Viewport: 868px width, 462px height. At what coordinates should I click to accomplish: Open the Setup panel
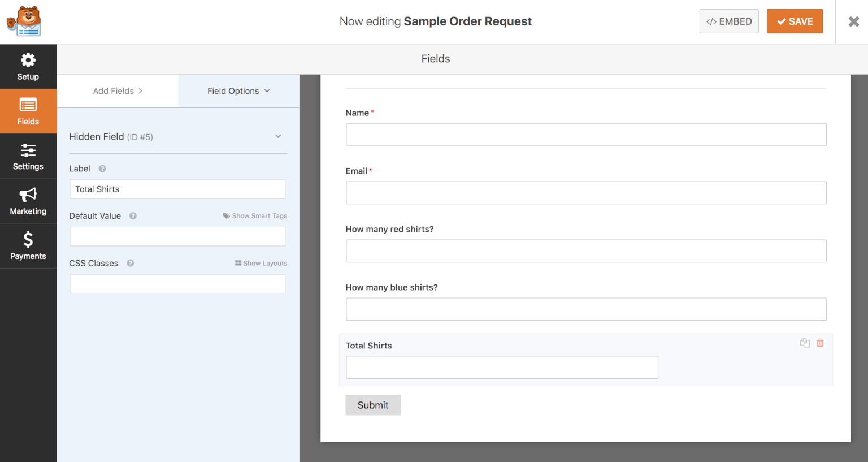click(x=28, y=66)
